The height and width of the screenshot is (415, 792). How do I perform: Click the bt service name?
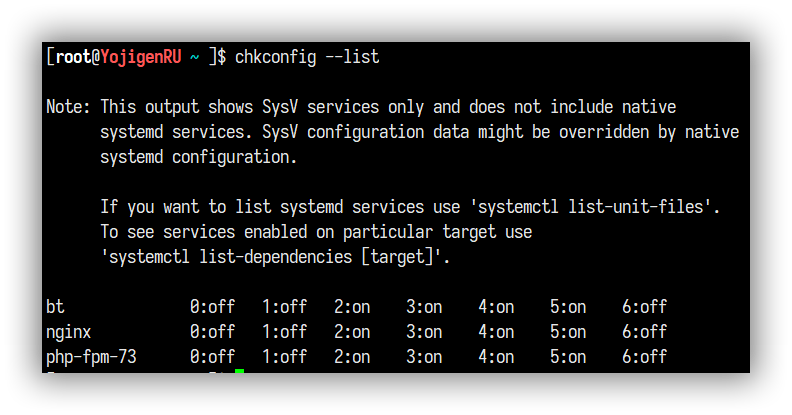point(55,306)
